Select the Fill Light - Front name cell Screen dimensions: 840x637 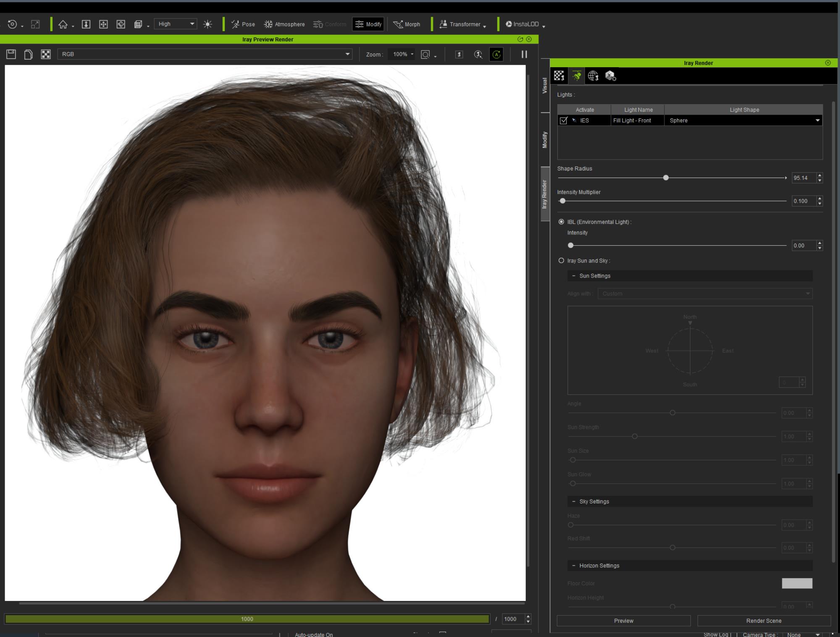click(637, 121)
